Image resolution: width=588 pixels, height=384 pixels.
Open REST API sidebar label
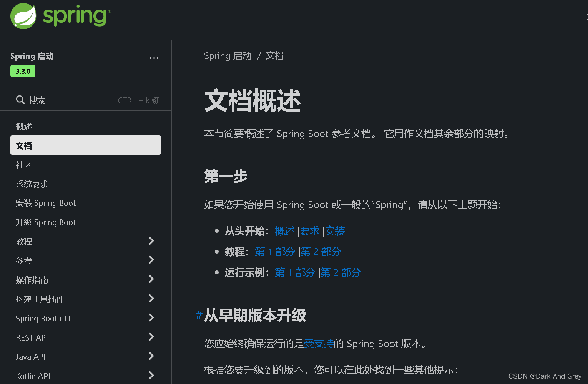(x=32, y=338)
